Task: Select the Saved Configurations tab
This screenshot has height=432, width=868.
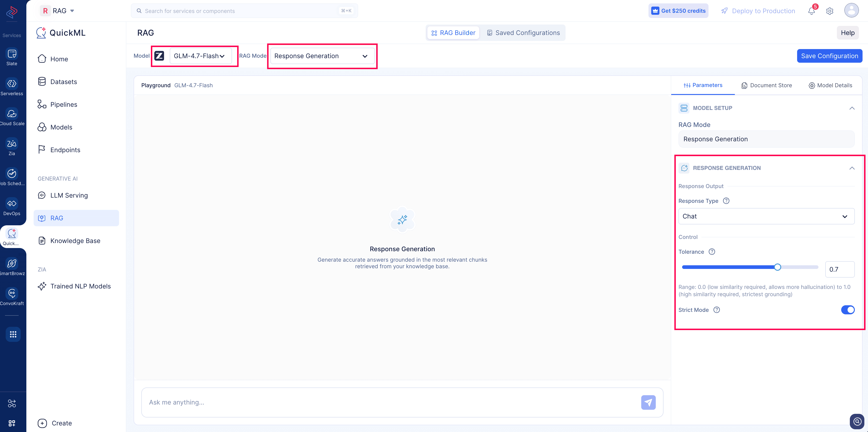Action: (523, 33)
